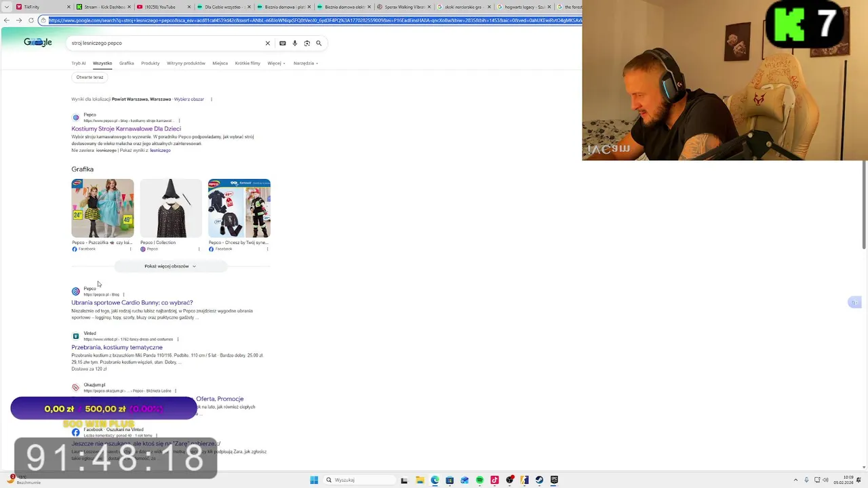Open the girls in costumes image thumbnail
The width and height of the screenshot is (868, 488).
coord(102,208)
